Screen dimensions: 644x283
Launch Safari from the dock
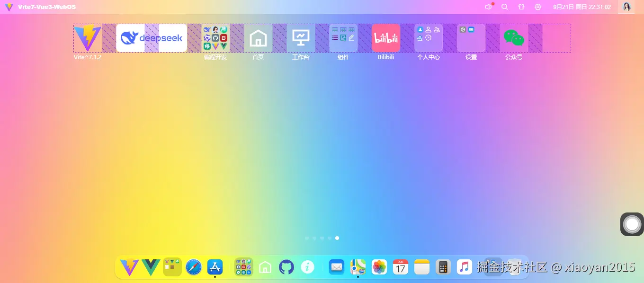194,267
